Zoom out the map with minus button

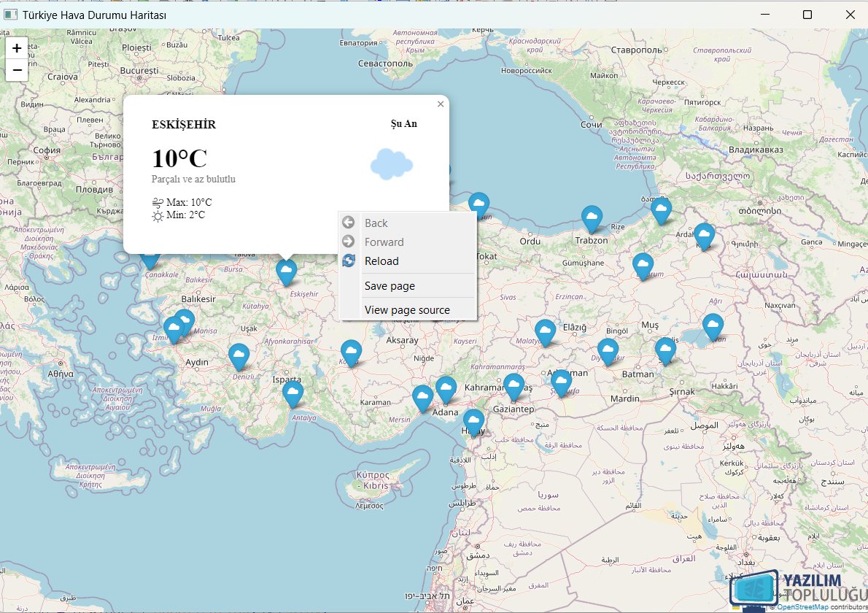click(17, 70)
